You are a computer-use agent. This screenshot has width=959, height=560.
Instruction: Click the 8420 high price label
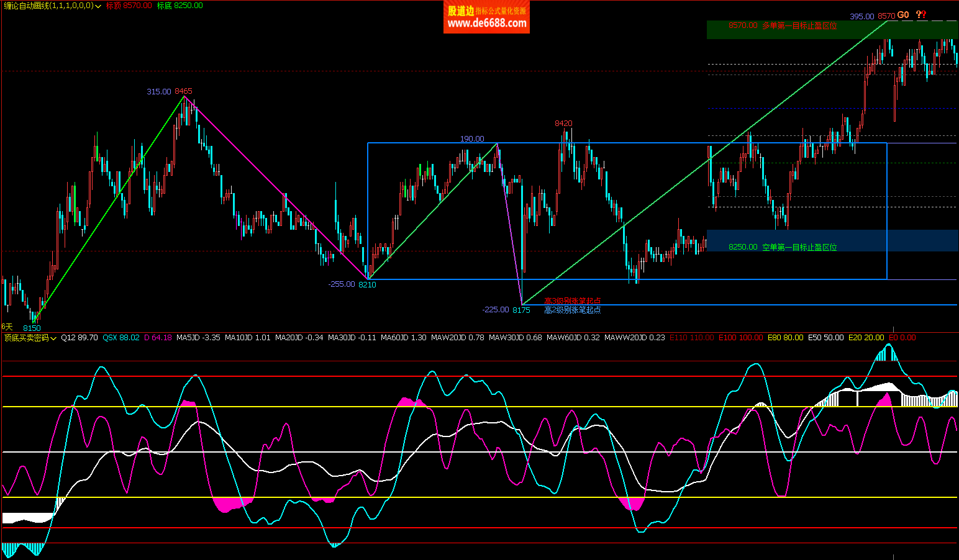click(x=563, y=124)
